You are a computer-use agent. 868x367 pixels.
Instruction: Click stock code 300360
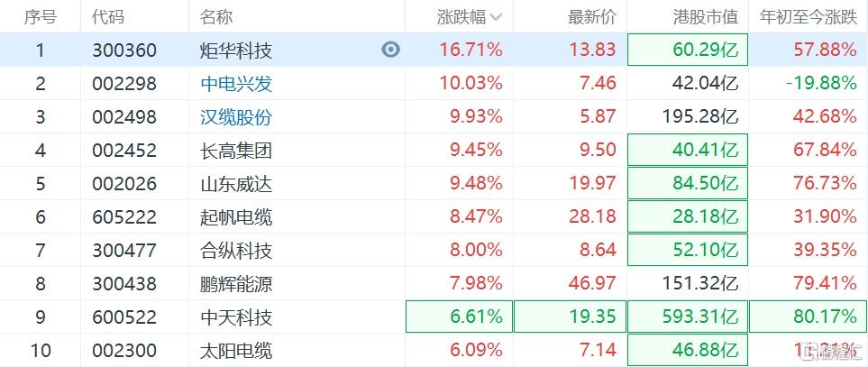[124, 50]
